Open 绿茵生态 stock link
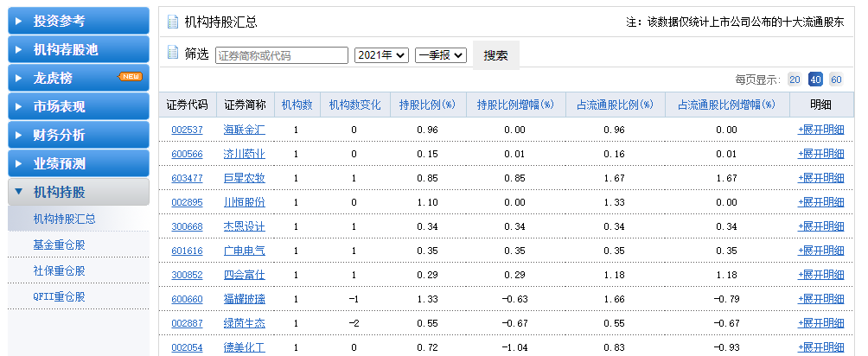 point(244,323)
